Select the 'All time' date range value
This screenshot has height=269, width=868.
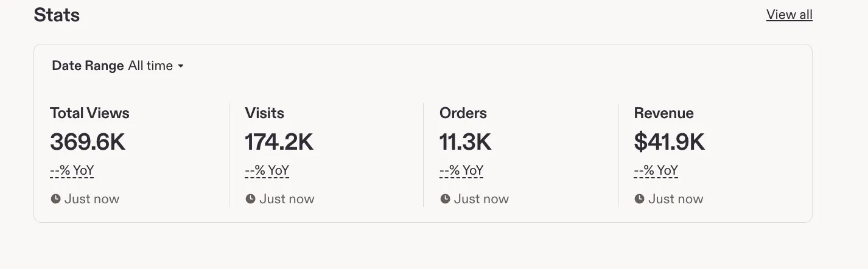point(150,66)
